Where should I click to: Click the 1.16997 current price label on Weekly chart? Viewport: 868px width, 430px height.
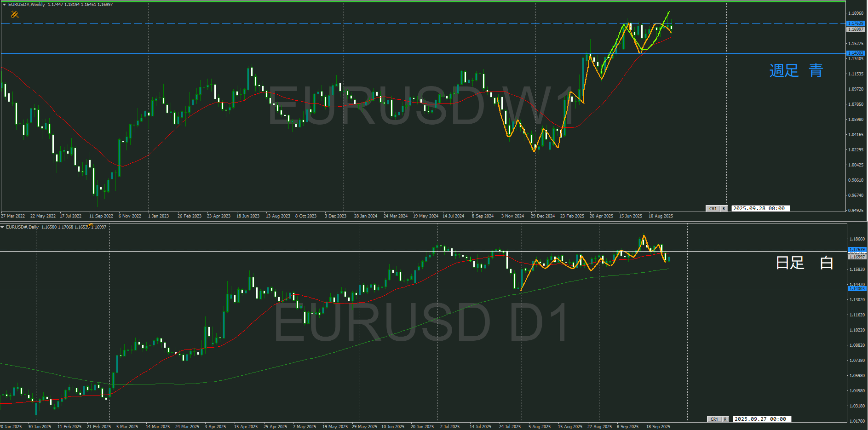[856, 29]
